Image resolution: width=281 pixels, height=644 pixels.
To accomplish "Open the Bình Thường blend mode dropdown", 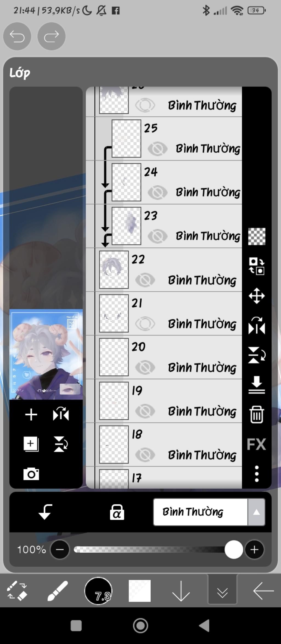I will coord(201,512).
